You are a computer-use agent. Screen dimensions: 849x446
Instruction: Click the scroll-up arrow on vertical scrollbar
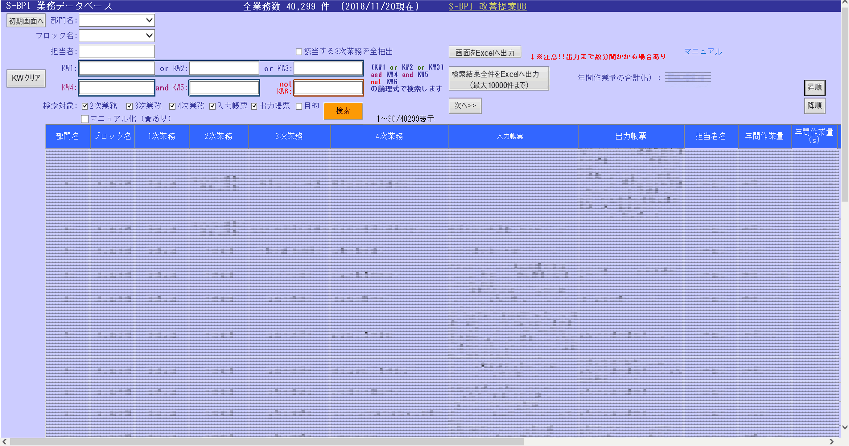pyautogui.click(x=844, y=3)
